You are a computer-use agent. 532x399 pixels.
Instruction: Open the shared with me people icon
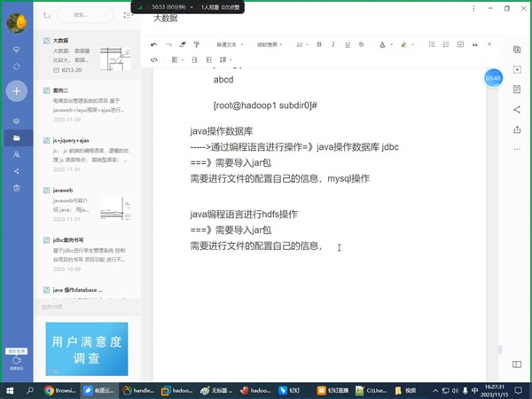(16, 154)
